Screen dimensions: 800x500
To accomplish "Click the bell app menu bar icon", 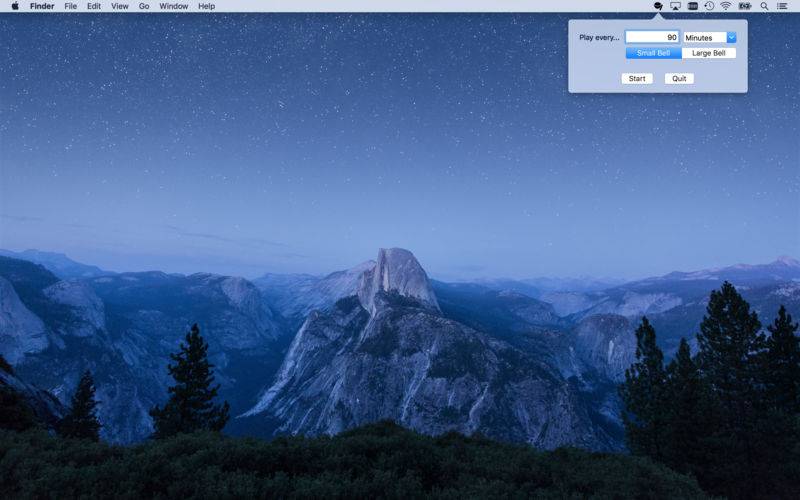I will [658, 6].
